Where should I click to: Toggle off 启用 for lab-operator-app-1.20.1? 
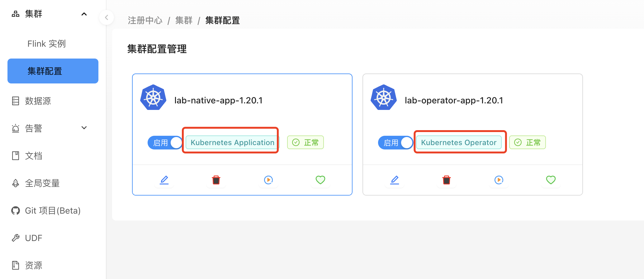[395, 143]
